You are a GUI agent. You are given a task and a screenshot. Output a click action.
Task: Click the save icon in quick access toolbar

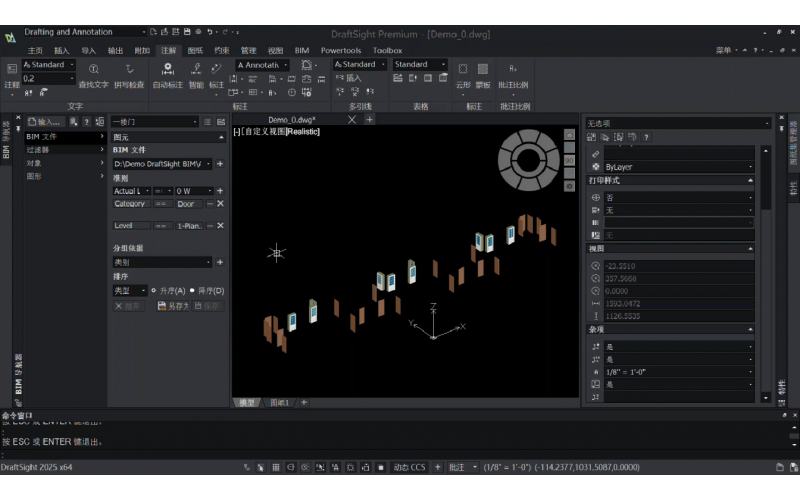(187, 32)
